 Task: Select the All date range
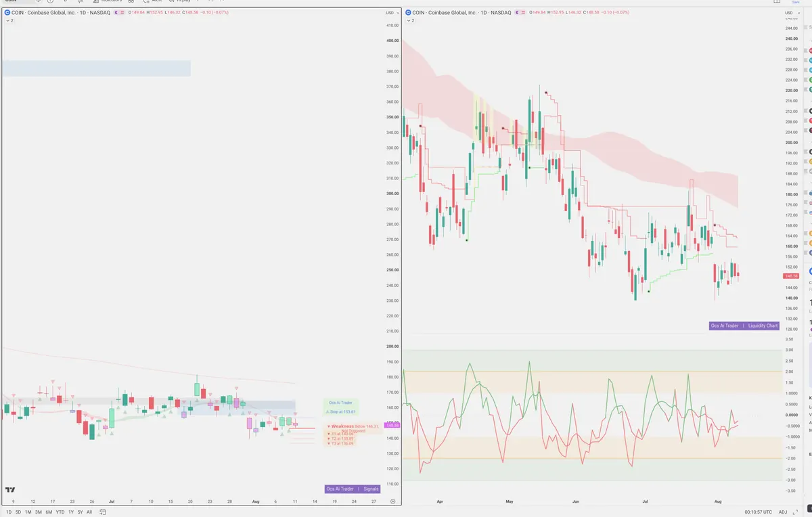click(89, 512)
